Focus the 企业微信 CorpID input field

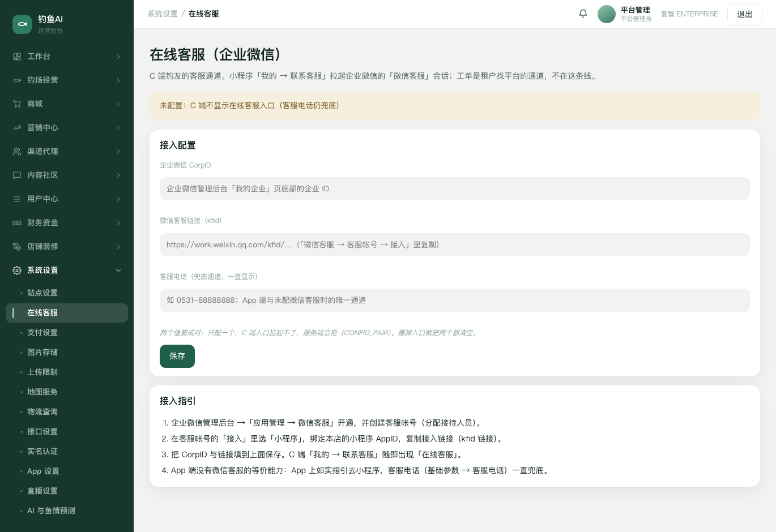tap(455, 189)
